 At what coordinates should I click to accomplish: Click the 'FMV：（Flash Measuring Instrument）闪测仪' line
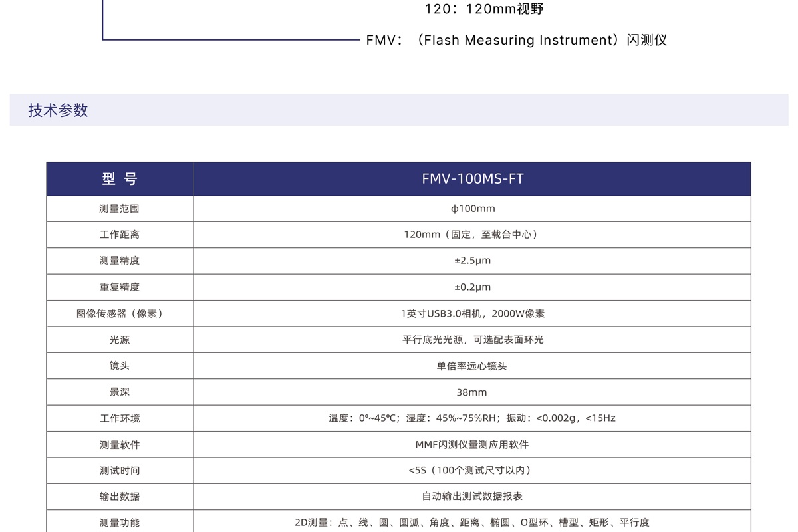tap(517, 40)
